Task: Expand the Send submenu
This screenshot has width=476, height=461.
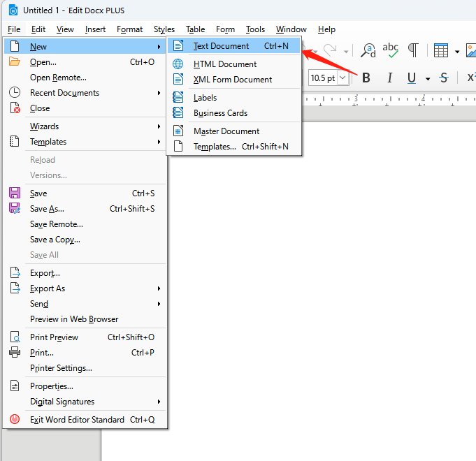Action: [x=85, y=304]
